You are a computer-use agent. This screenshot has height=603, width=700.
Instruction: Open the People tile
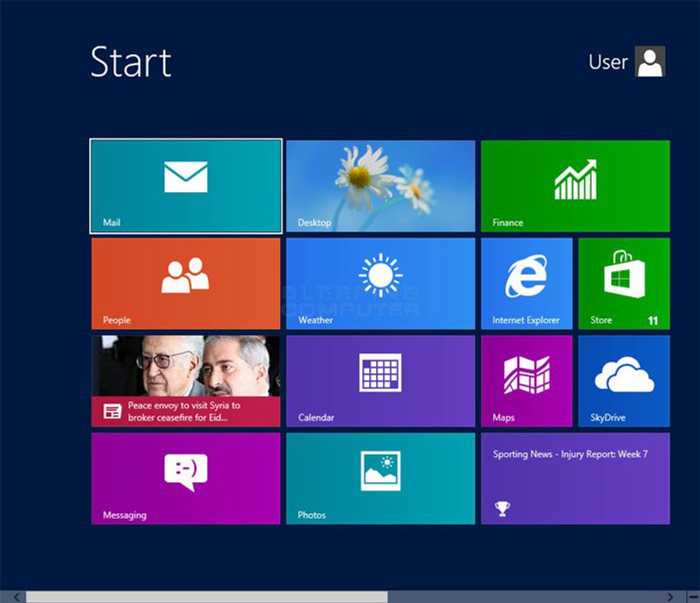186,284
